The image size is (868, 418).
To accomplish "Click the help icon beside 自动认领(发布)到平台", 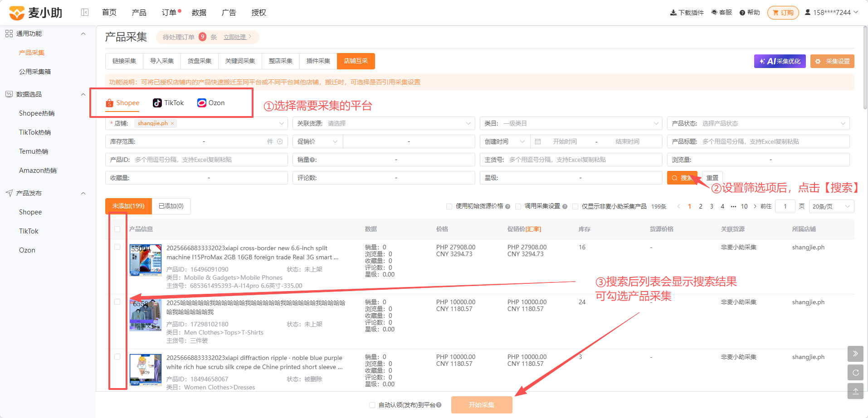I will point(439,405).
